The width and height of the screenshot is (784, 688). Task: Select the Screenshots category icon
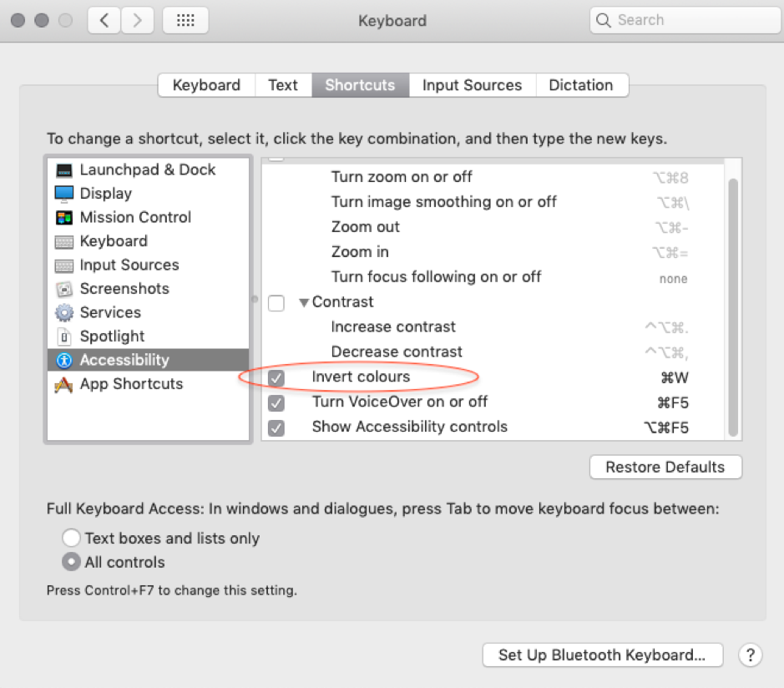[x=64, y=290]
